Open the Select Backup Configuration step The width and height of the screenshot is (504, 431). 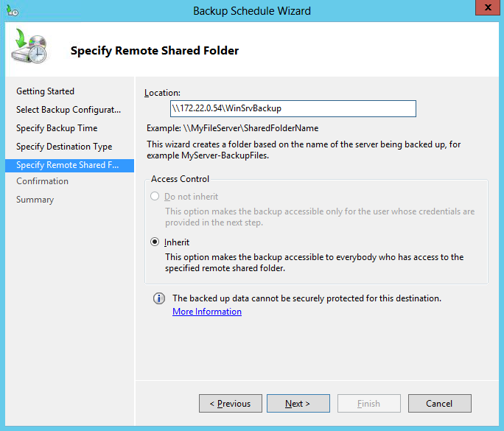click(x=69, y=110)
